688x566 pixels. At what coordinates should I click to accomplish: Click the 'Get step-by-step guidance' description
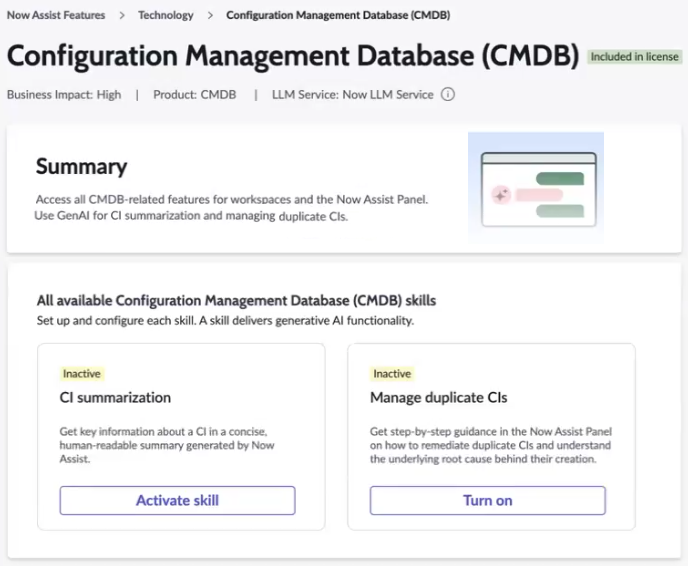coord(491,445)
